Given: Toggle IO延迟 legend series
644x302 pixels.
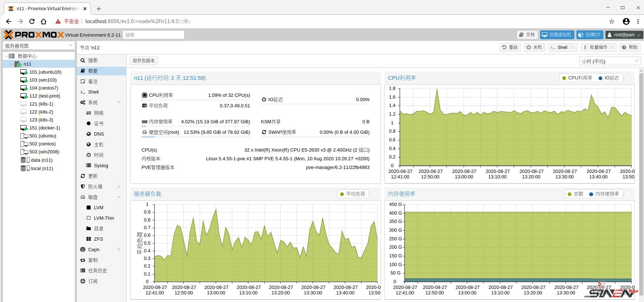Looking at the screenshot, I should [609, 78].
